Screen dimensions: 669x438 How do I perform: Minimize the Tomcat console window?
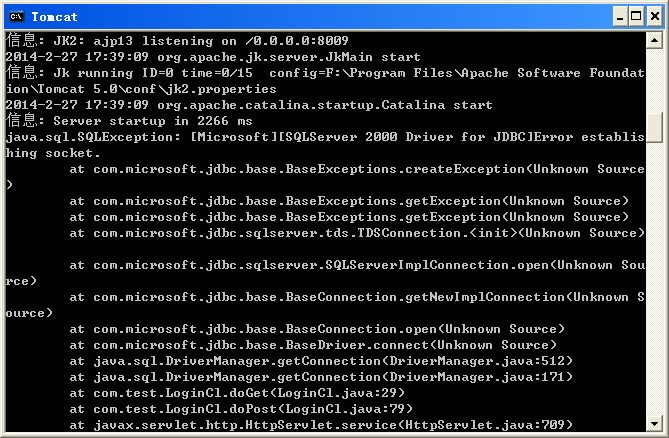click(x=620, y=17)
